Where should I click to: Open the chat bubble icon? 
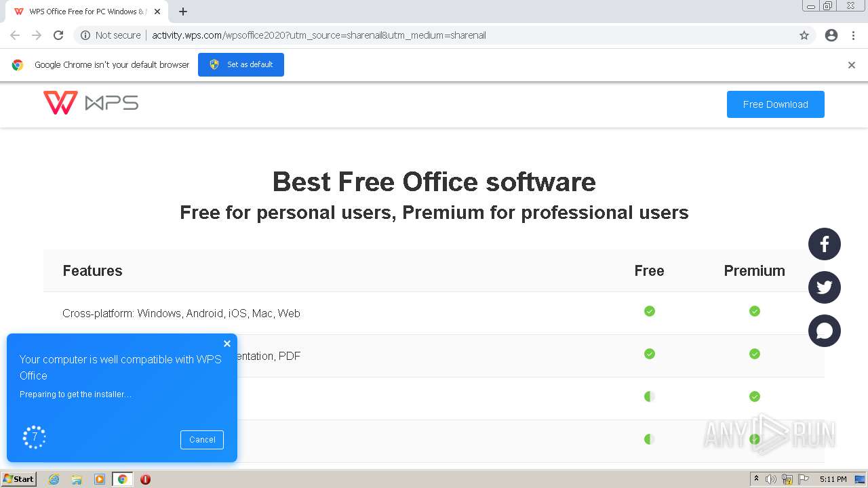tap(825, 331)
